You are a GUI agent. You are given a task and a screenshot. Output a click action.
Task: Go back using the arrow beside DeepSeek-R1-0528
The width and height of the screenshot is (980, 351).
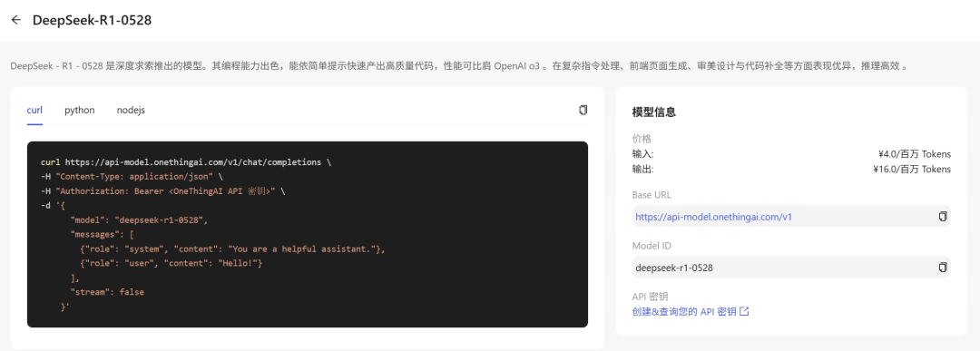[x=15, y=20]
